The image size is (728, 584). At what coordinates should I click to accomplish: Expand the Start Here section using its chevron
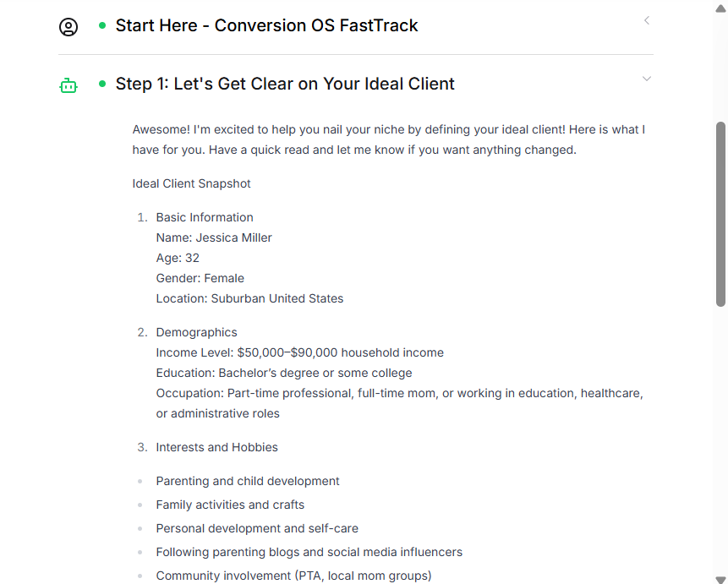[x=647, y=20]
